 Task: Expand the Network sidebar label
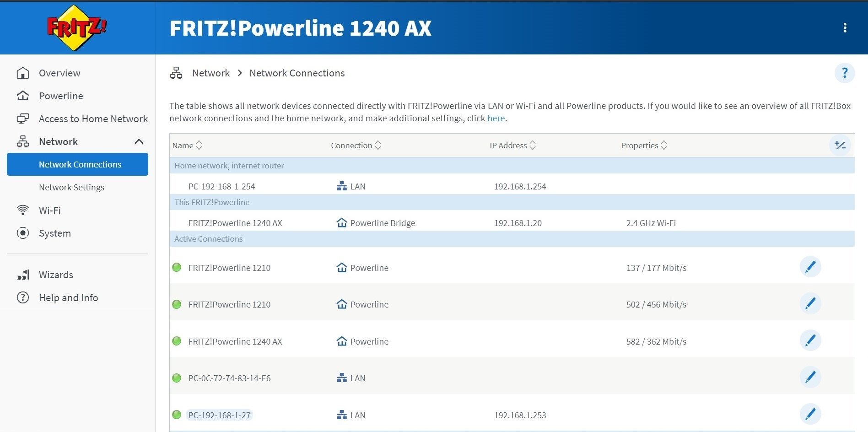click(x=59, y=142)
